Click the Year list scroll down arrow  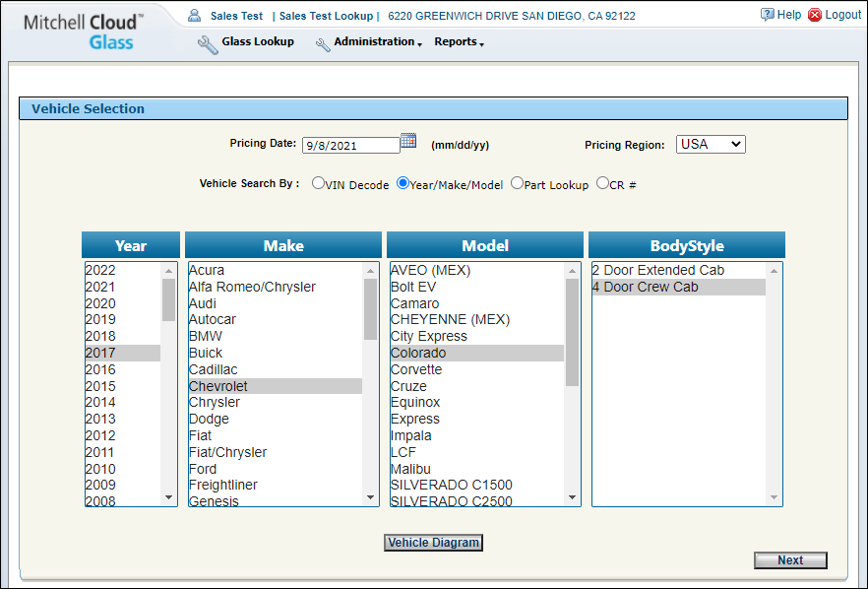(x=169, y=497)
